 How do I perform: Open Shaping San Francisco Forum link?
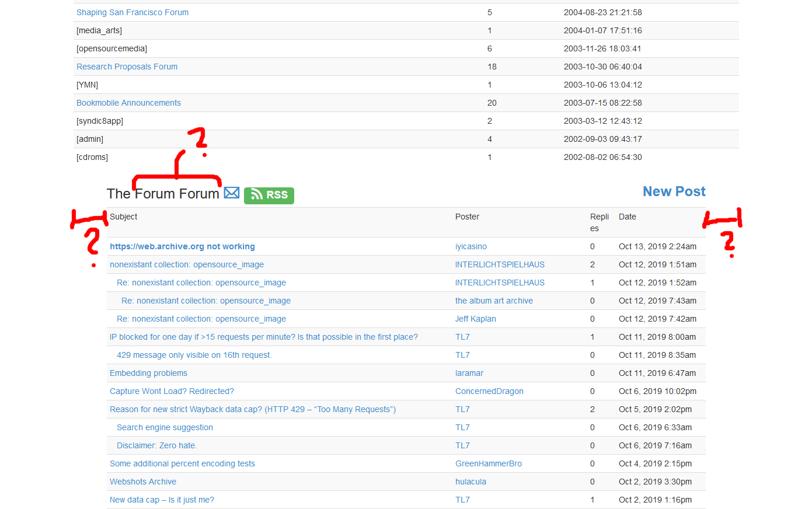coord(133,12)
